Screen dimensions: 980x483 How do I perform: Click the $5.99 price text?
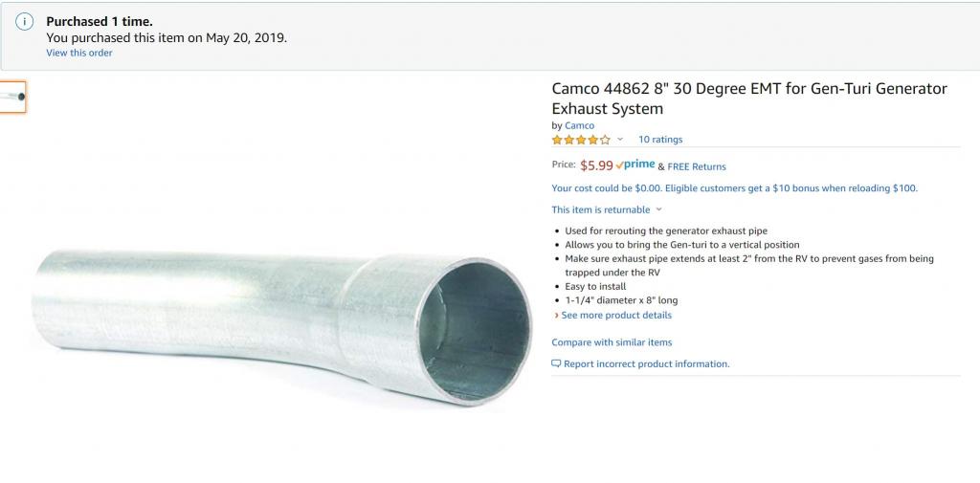(x=596, y=165)
